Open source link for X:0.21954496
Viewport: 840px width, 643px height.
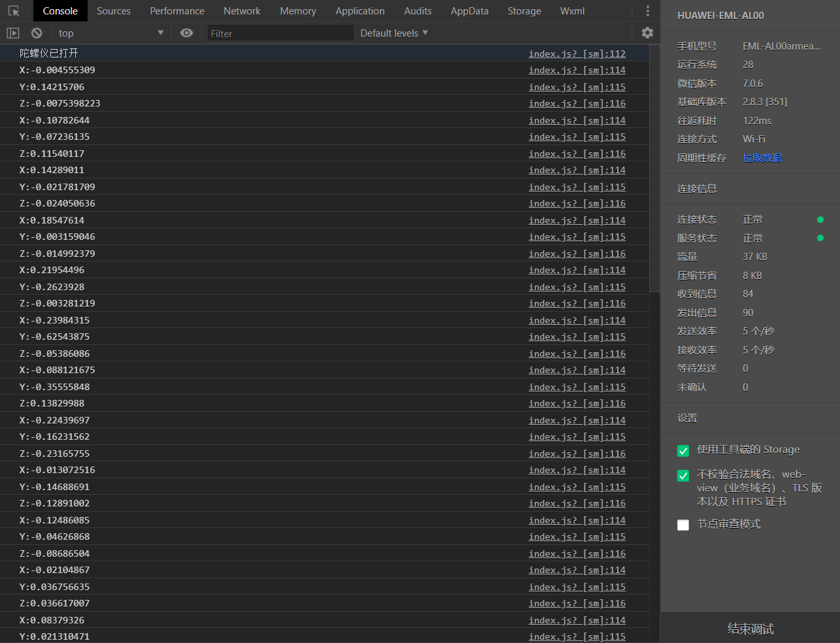[x=577, y=270]
